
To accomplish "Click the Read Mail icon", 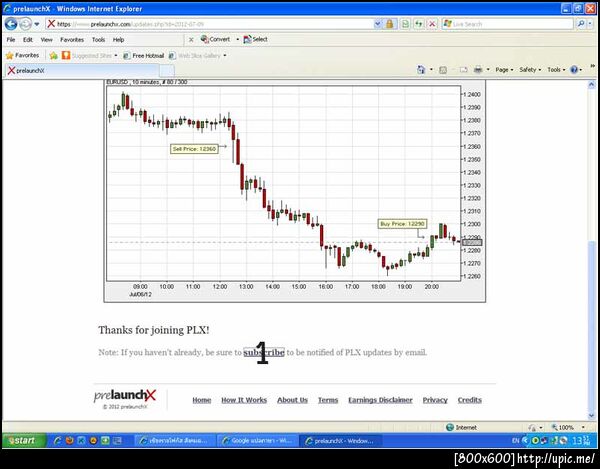I will coord(464,70).
